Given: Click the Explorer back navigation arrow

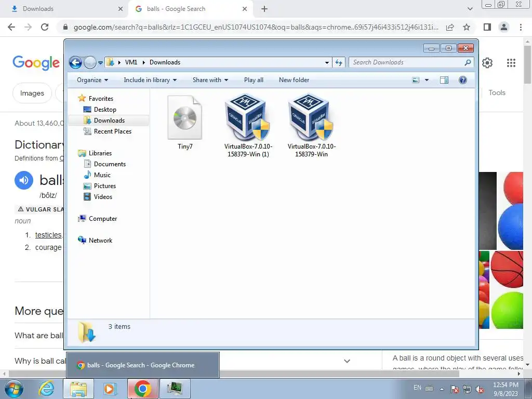Looking at the screenshot, I should (76, 62).
